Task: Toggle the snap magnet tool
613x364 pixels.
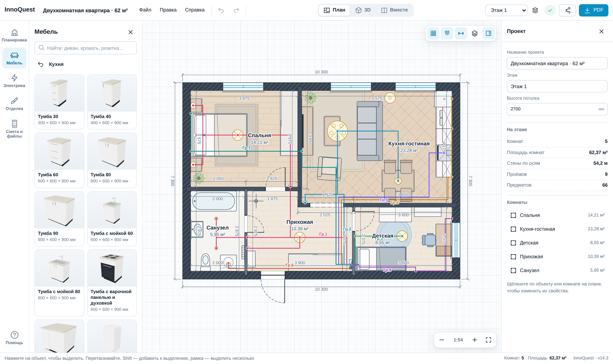Action: (x=447, y=33)
